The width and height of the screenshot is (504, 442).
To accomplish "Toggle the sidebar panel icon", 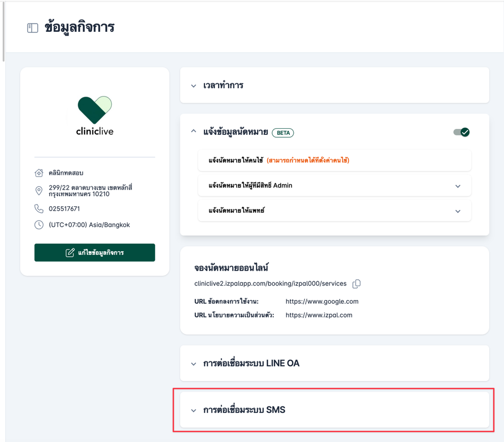I will point(33,28).
